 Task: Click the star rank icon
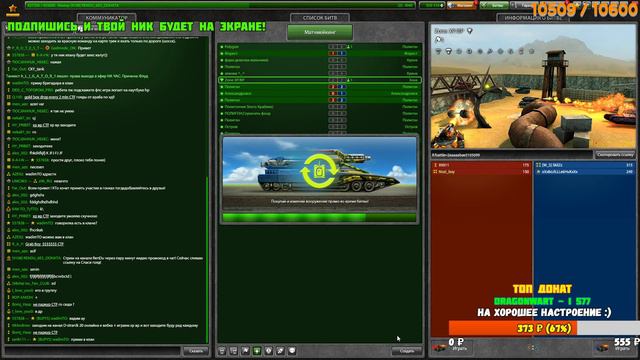pos(13,9)
